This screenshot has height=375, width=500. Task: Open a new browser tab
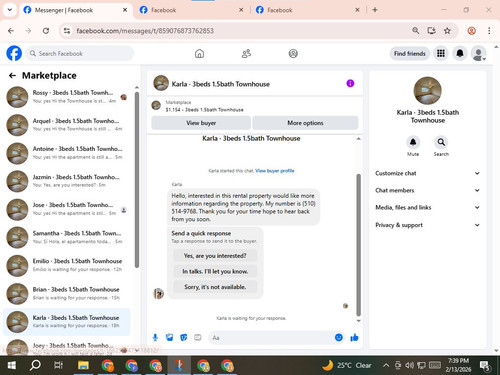(375, 10)
